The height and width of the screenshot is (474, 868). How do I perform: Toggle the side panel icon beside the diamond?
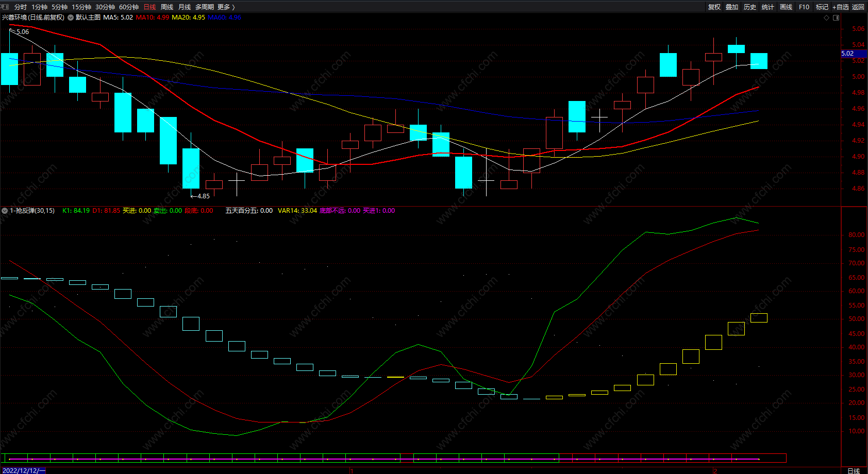pyautogui.click(x=836, y=18)
